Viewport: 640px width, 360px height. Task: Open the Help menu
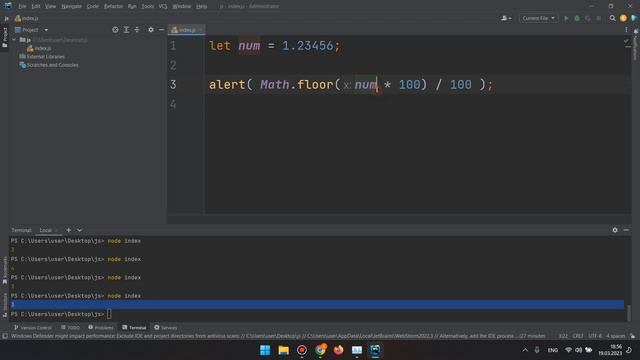coord(202,7)
